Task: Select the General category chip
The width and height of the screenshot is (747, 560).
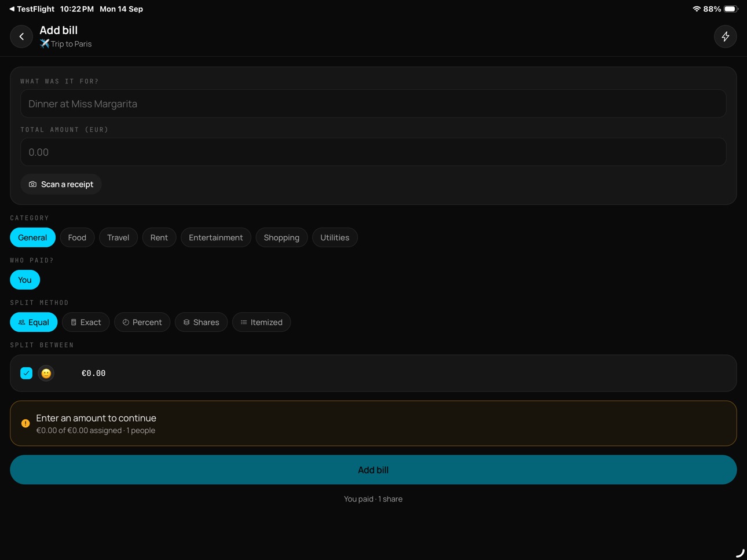Action: (x=32, y=237)
